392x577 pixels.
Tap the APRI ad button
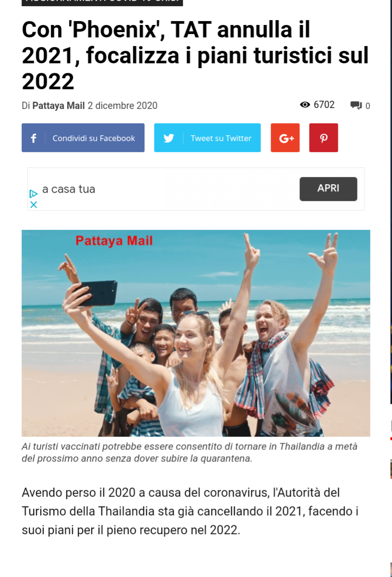point(329,189)
